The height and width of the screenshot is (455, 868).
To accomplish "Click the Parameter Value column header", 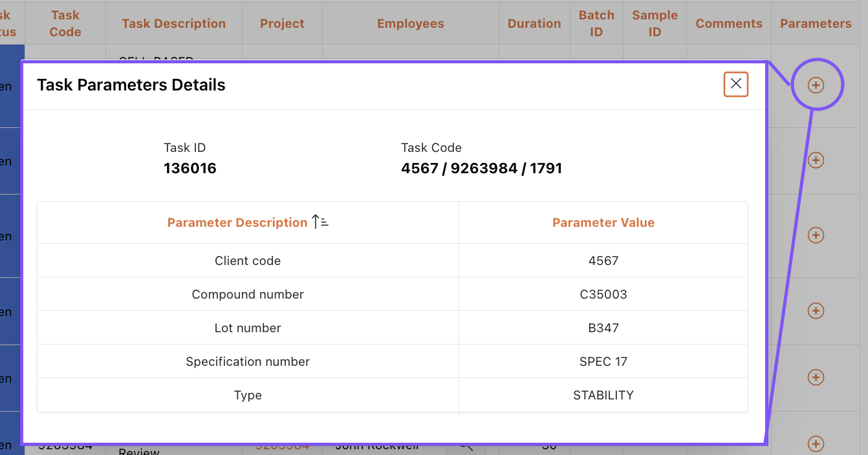I will (x=603, y=222).
